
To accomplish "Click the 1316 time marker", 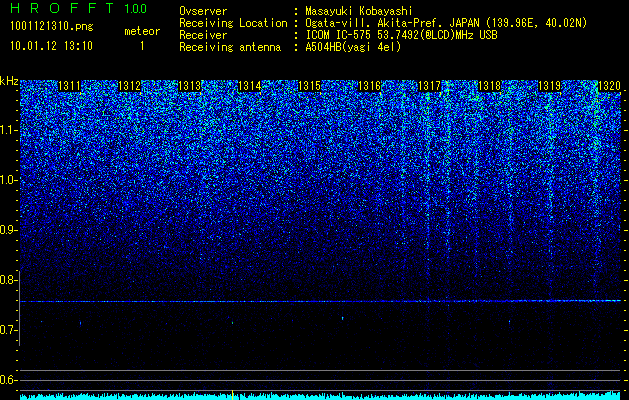I will pos(369,86).
